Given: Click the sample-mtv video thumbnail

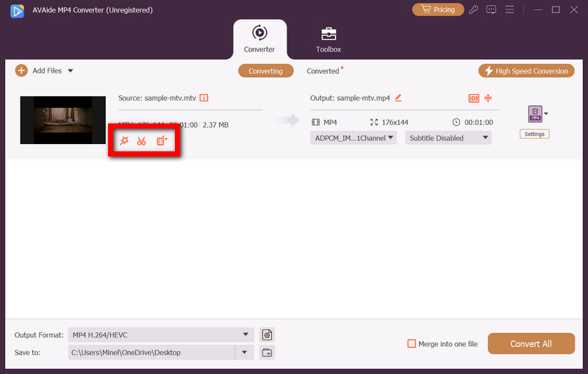Looking at the screenshot, I should [x=63, y=119].
